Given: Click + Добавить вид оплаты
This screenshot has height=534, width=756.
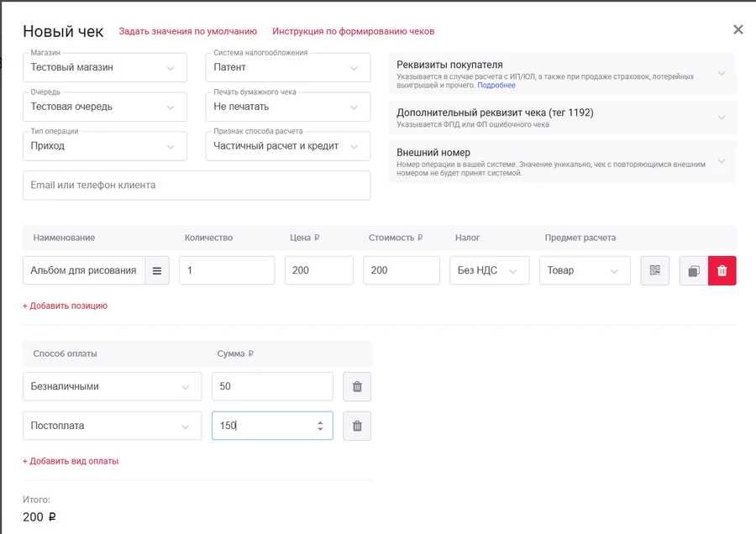Looking at the screenshot, I should [x=70, y=461].
